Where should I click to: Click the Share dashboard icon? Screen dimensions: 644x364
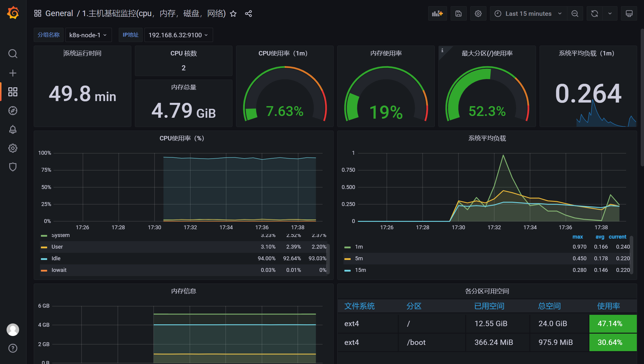tap(248, 14)
